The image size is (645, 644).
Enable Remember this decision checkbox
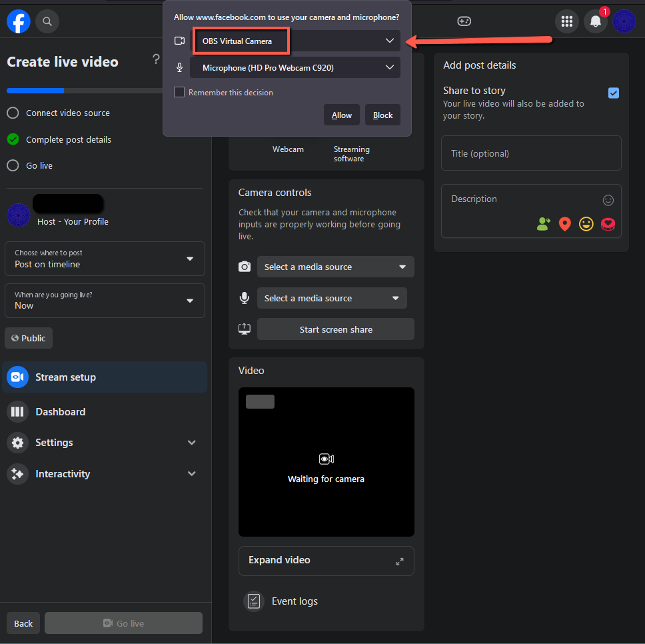point(179,92)
